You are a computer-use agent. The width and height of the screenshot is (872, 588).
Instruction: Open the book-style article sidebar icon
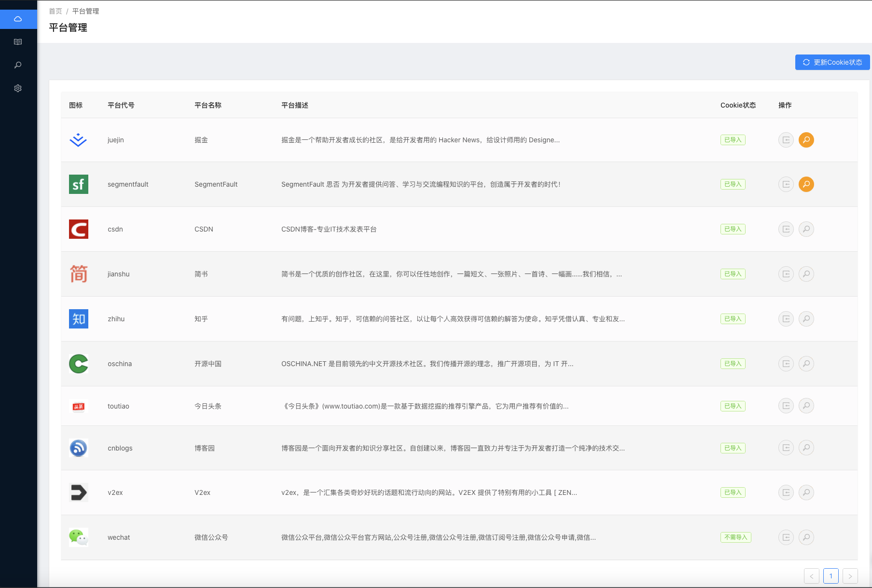(x=18, y=42)
